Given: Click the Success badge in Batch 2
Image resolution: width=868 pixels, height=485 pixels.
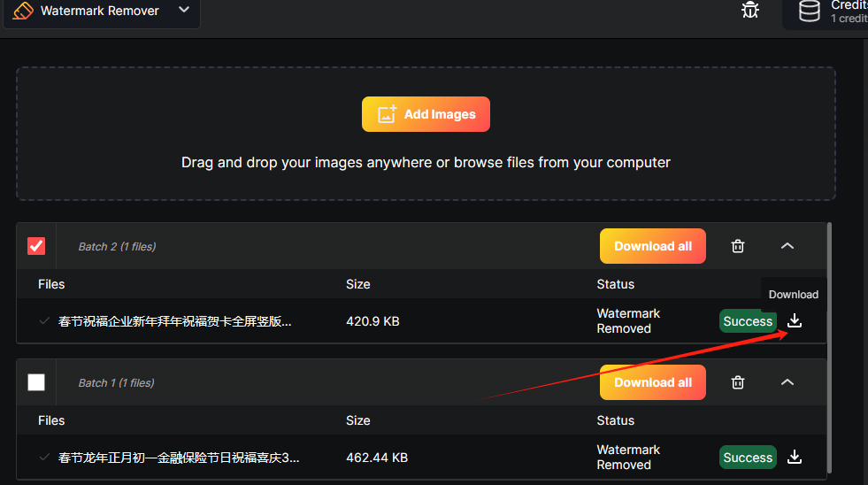Looking at the screenshot, I should tap(748, 321).
